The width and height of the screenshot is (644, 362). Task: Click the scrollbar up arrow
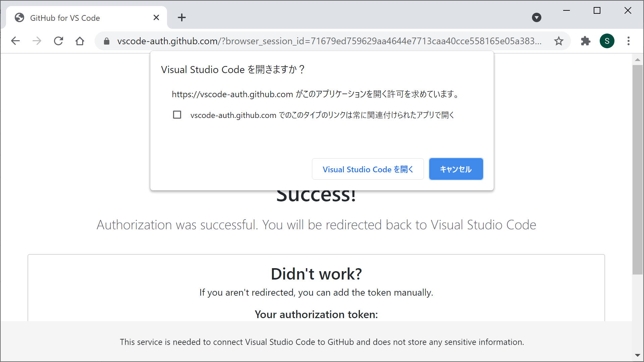pos(638,60)
